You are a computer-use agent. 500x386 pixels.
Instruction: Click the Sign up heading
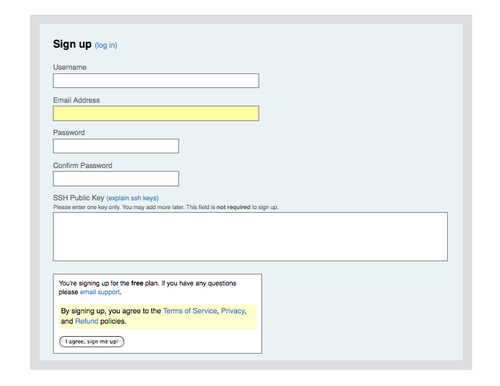coord(72,44)
